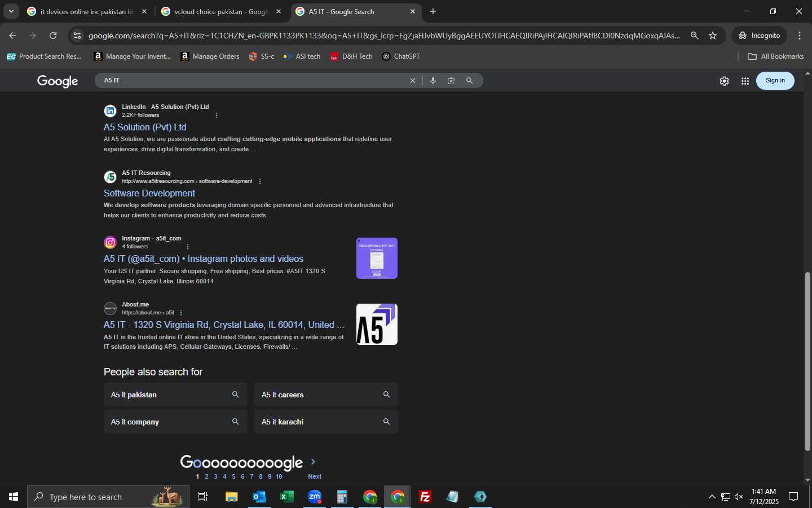Search for 'A5 it careers' suggestion
This screenshot has width=812, height=508.
click(326, 395)
